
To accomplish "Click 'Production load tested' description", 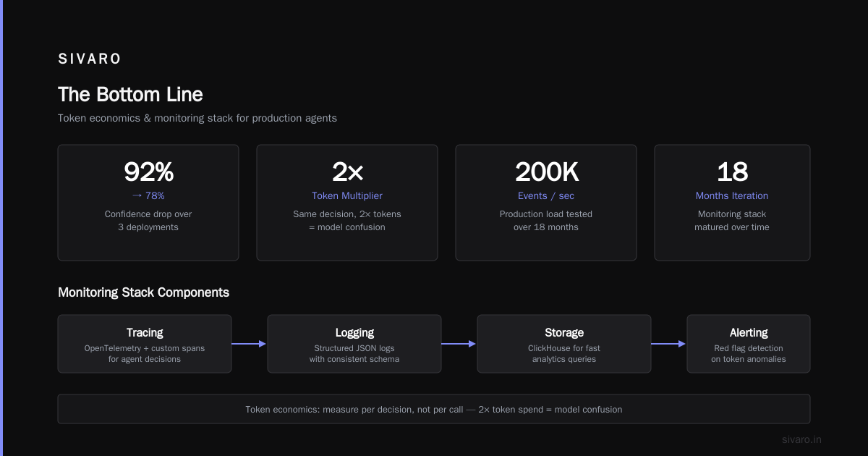I will tap(546, 214).
